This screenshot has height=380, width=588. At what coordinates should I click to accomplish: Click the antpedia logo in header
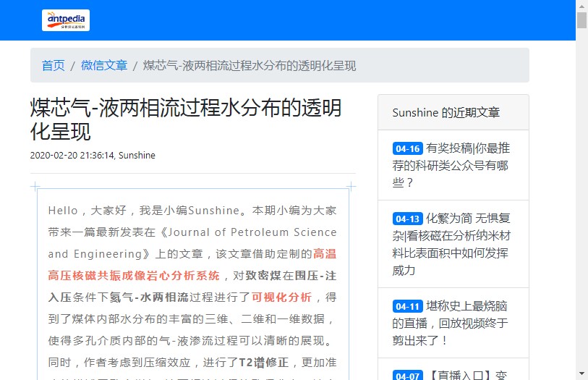[x=66, y=20]
